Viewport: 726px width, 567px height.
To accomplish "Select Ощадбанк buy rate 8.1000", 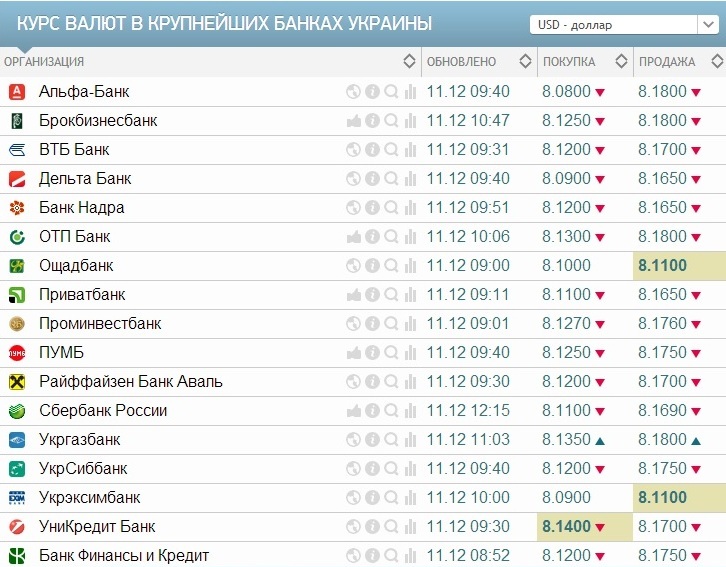I will (x=566, y=266).
